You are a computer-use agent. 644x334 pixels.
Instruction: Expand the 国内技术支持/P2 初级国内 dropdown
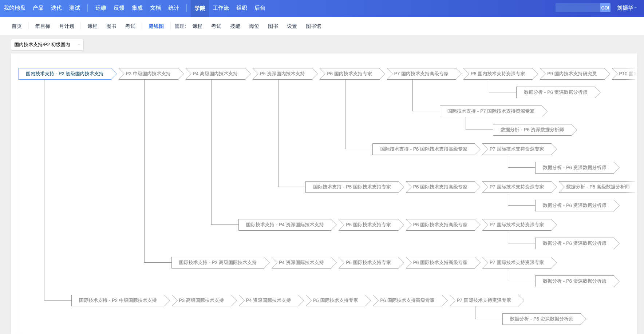coord(47,45)
